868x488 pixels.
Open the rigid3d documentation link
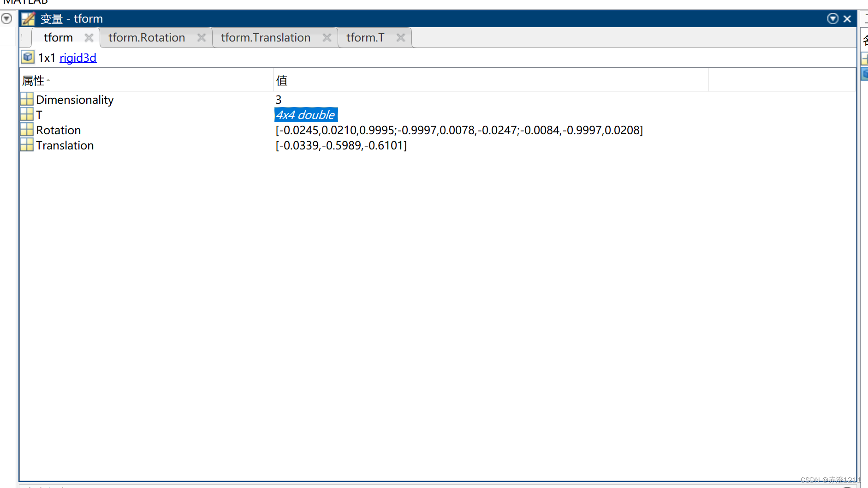point(78,58)
